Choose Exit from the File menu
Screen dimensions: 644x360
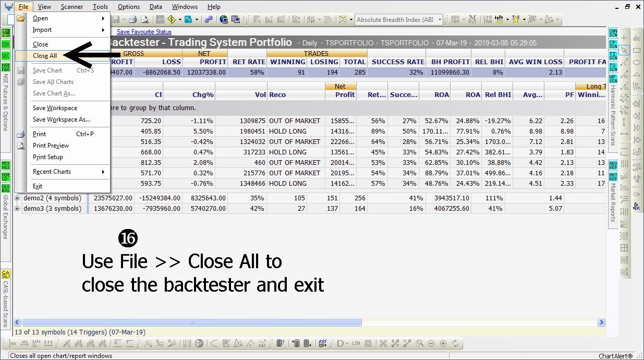[62, 186]
